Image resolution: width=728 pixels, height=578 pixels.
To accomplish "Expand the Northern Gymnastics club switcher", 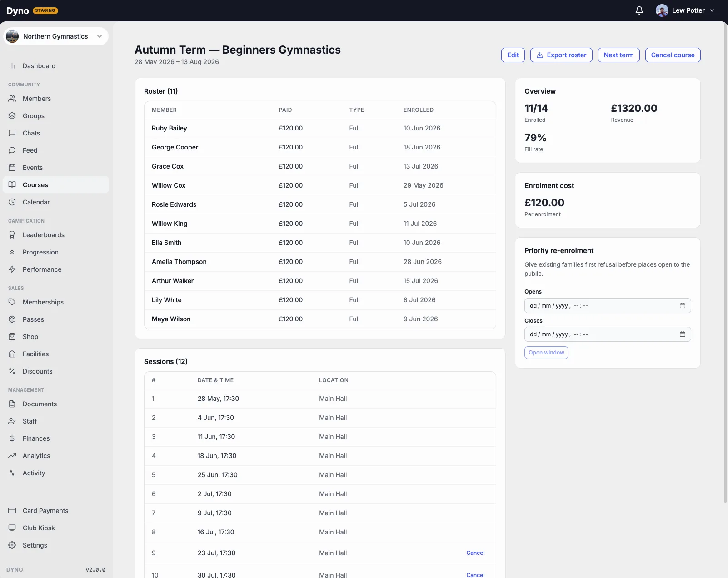I will pos(56,36).
